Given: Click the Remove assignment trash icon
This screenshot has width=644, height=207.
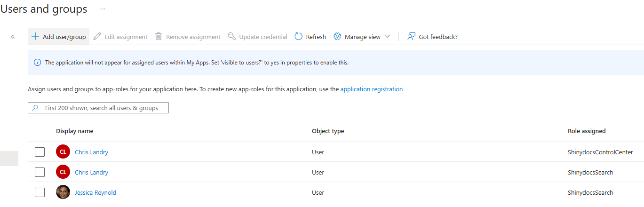Looking at the screenshot, I should pos(159,37).
